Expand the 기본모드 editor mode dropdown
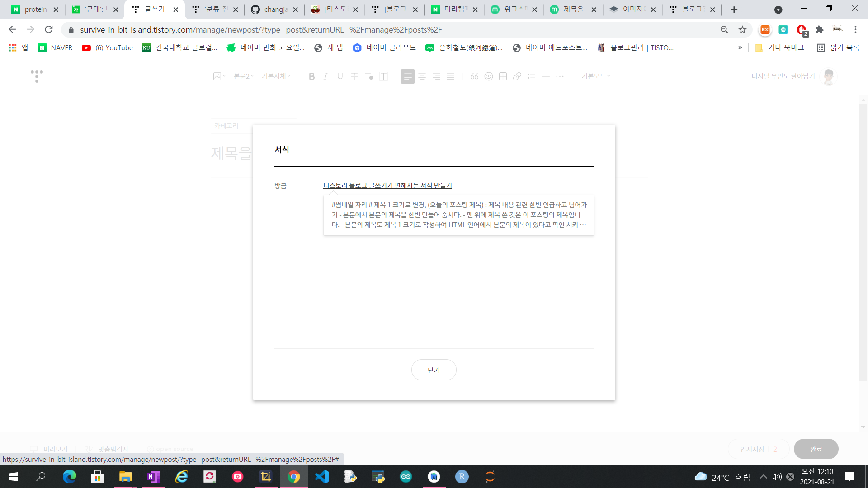 click(x=595, y=76)
